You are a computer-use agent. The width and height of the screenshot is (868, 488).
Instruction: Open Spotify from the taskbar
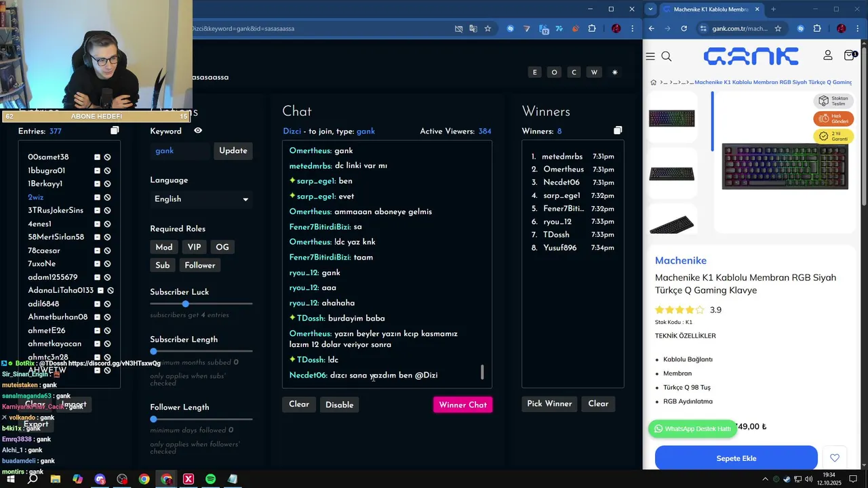[x=210, y=479]
